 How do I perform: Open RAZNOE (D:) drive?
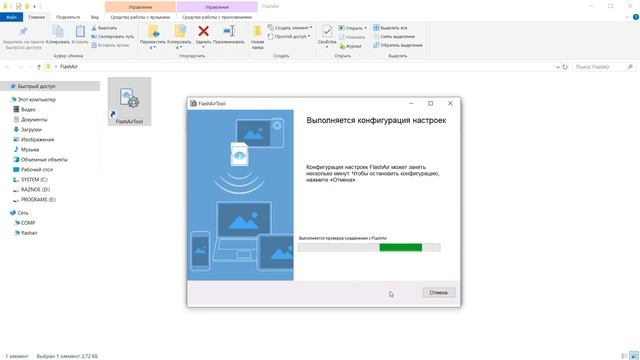[x=35, y=189]
